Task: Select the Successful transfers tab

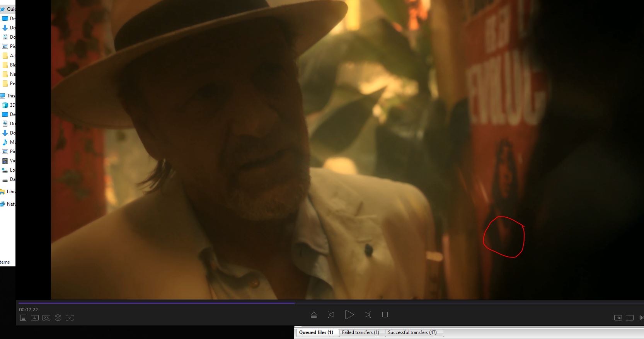Action: coord(412,332)
